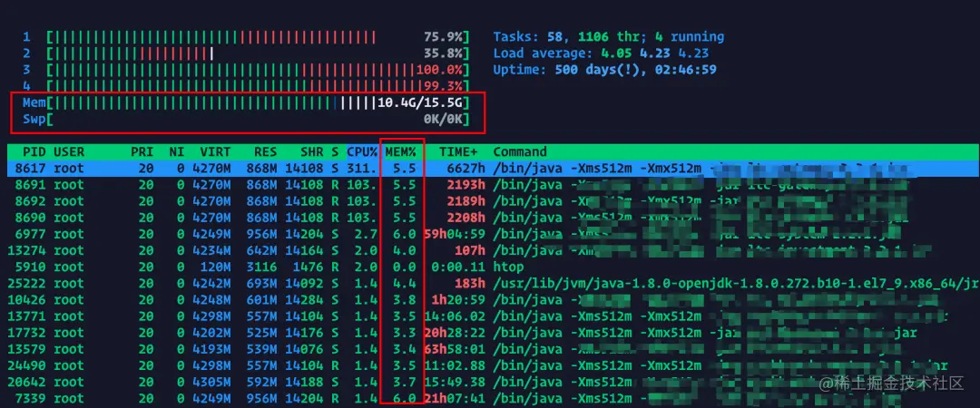Select the process row with PID 24490
Image resolution: width=980 pixels, height=408 pixels.
[494, 364]
